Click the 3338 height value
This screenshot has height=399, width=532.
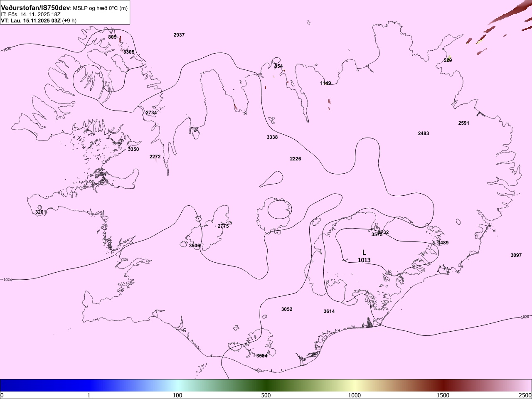pyautogui.click(x=272, y=137)
